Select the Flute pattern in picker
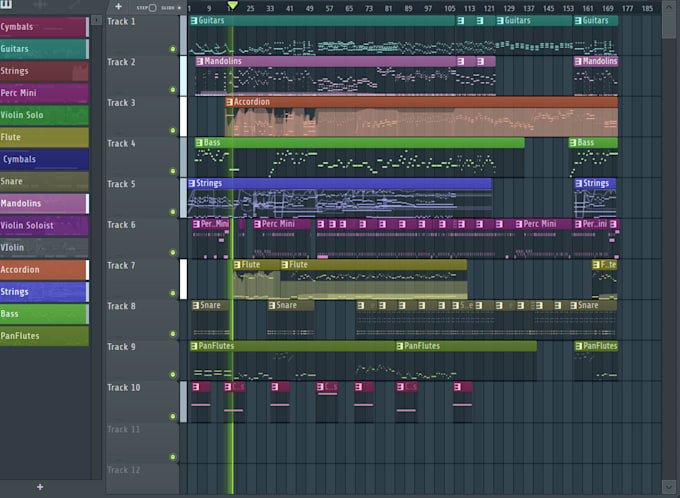The height and width of the screenshot is (498, 680). (x=44, y=137)
